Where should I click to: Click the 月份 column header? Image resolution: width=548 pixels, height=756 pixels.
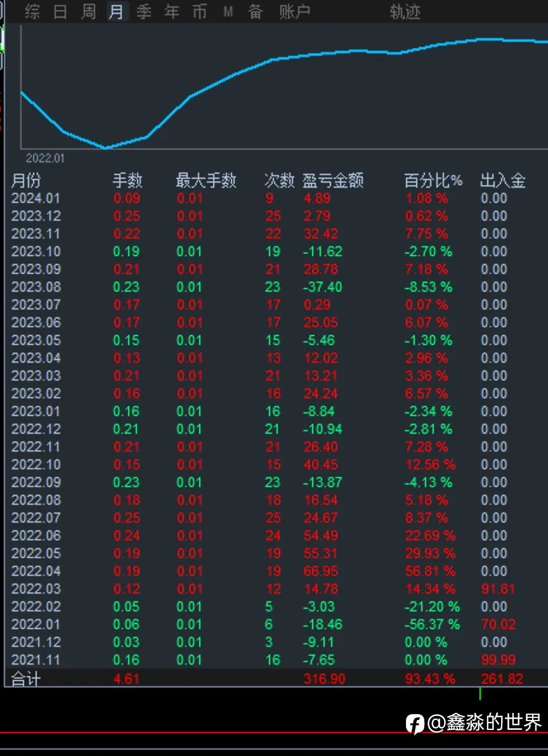[x=26, y=181]
